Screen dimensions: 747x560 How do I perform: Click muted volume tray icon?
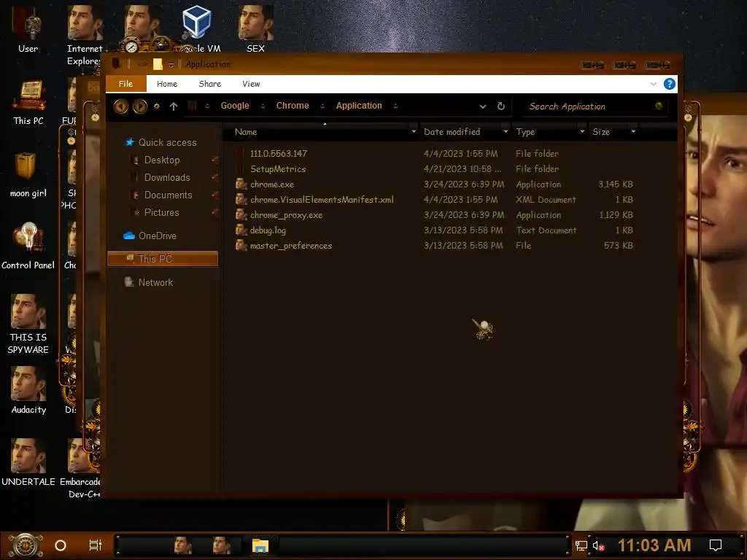coord(598,545)
